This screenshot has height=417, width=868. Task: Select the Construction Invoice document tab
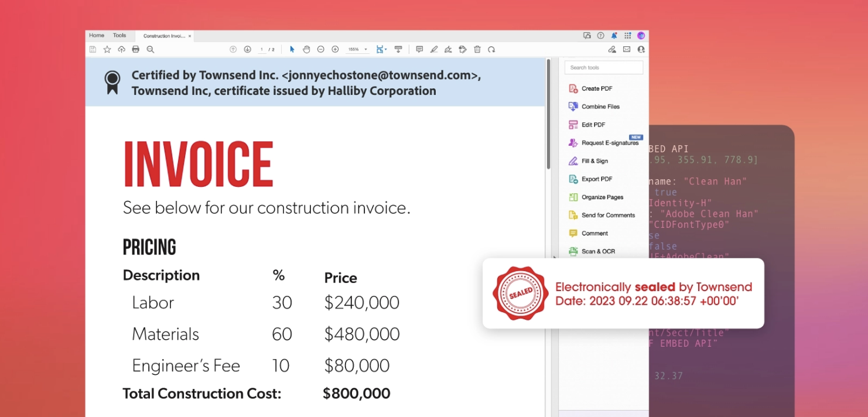coord(164,36)
